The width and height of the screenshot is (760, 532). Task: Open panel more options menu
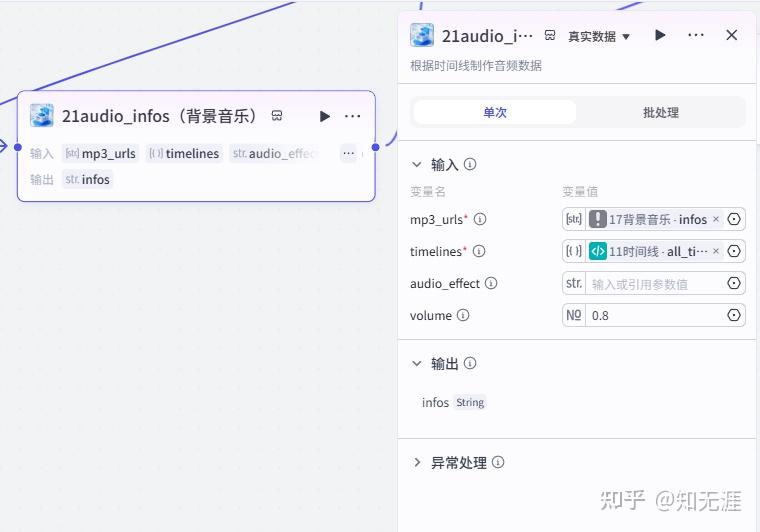pos(696,35)
